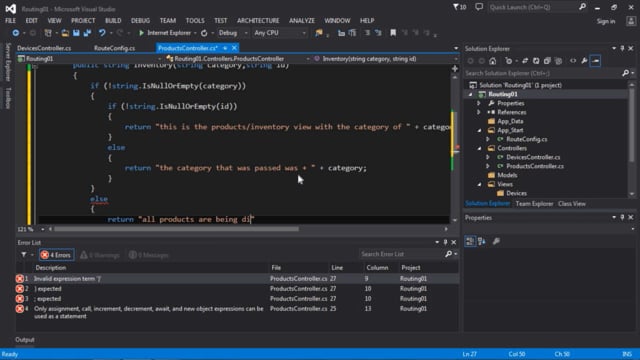Open the editor zoom percentage dropdown

coord(42,229)
